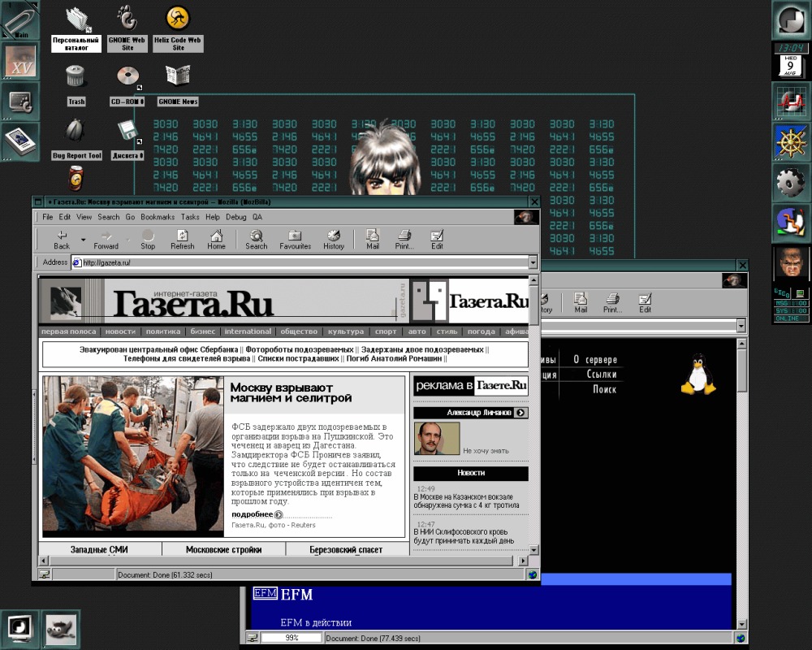Click Mail icon in the background browser window
The height and width of the screenshot is (650, 812).
pyautogui.click(x=581, y=303)
